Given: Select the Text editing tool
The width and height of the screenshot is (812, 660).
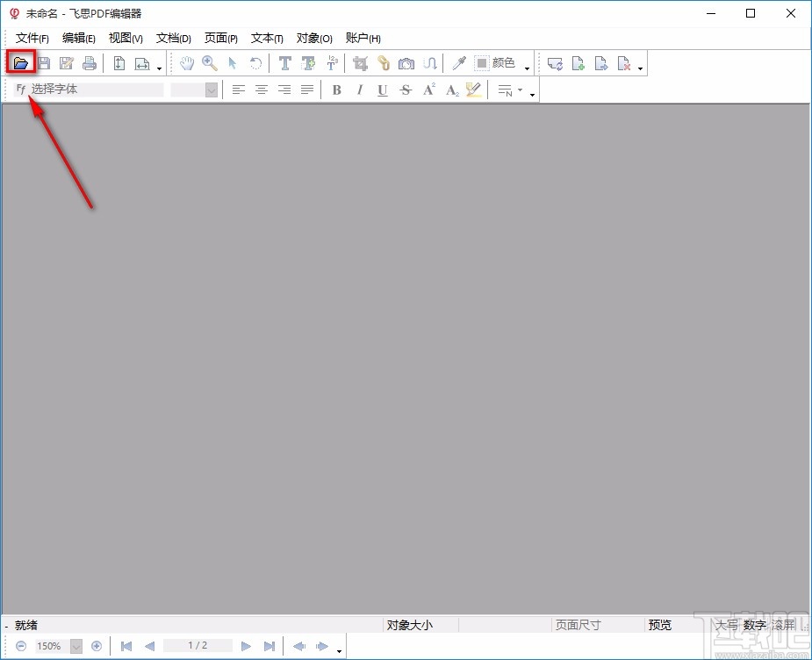Looking at the screenshot, I should (285, 62).
